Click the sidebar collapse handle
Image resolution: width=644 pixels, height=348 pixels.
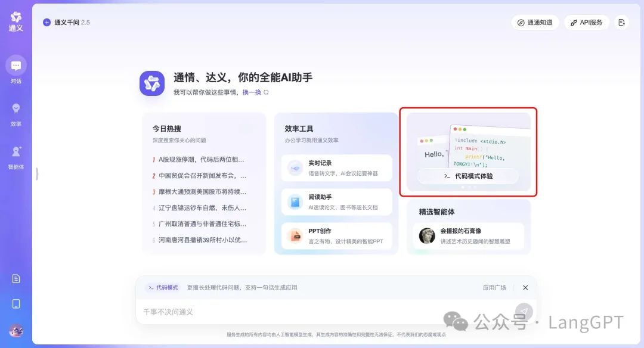tap(37, 174)
